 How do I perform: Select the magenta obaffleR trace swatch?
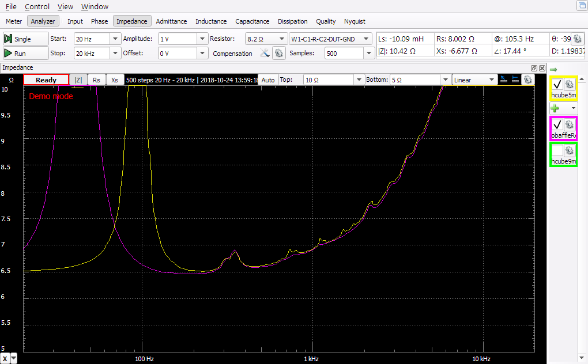563,128
